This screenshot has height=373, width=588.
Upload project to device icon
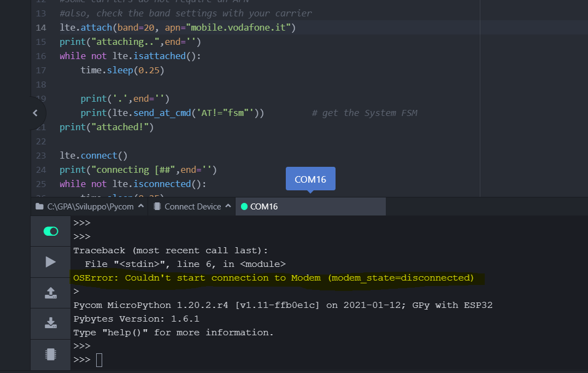51,293
